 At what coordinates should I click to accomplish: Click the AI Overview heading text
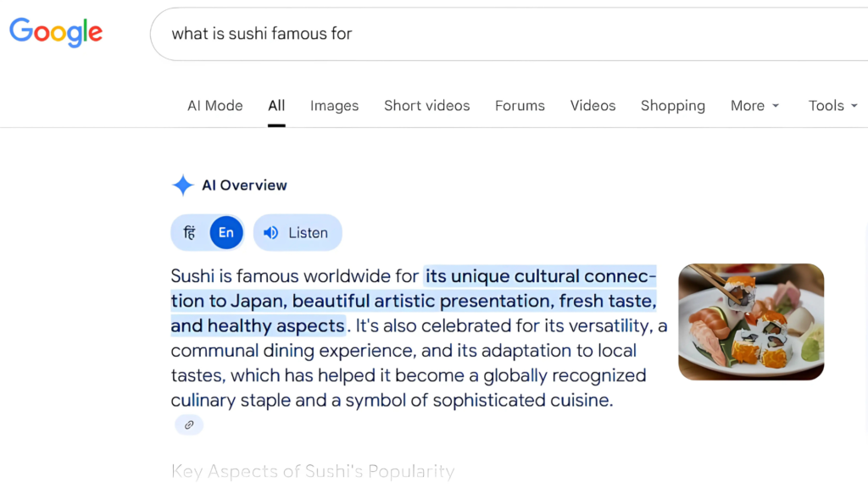coord(244,186)
